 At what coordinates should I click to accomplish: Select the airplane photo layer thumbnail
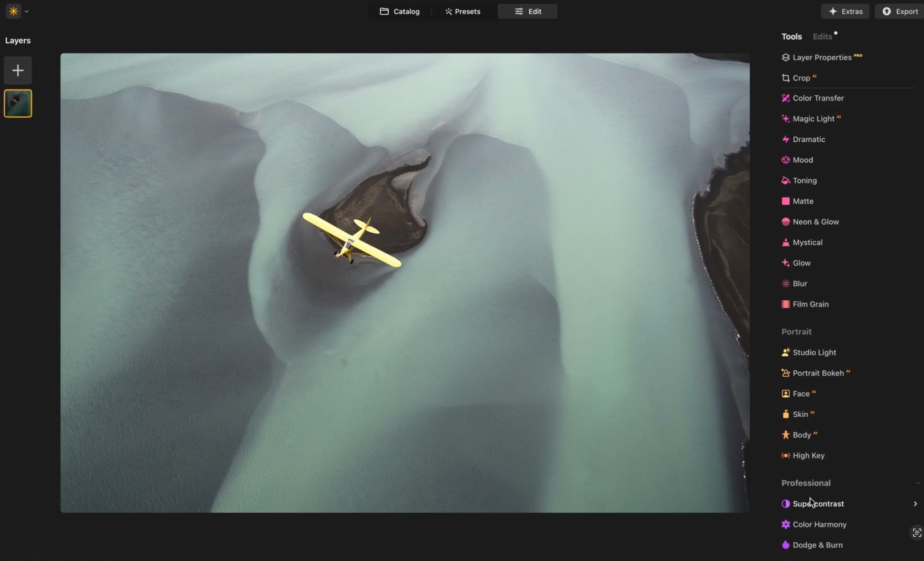coord(18,103)
